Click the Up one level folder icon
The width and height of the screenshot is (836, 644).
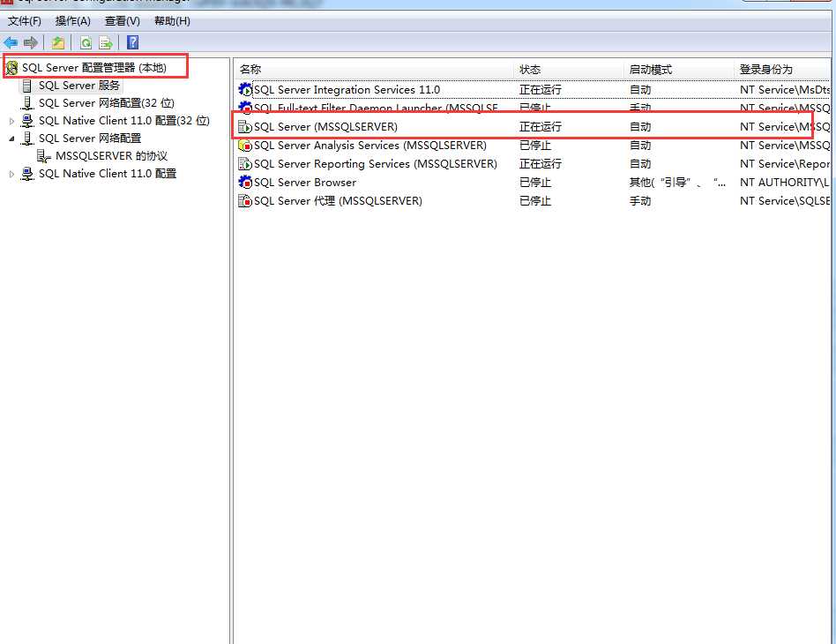tap(58, 42)
